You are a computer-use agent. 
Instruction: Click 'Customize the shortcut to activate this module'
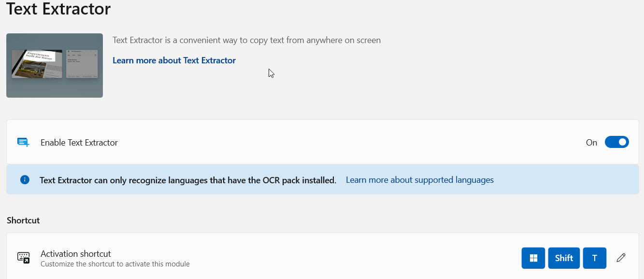[x=115, y=264]
